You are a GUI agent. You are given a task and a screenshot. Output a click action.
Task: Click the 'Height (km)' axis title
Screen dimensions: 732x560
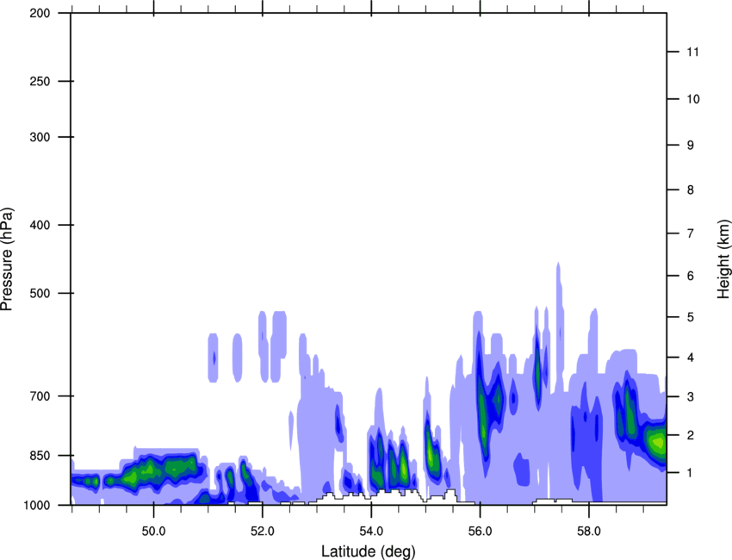point(724,258)
